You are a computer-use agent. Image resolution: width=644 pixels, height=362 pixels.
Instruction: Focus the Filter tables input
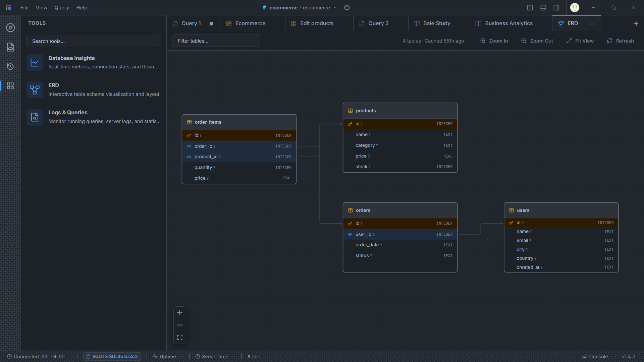[x=216, y=41]
